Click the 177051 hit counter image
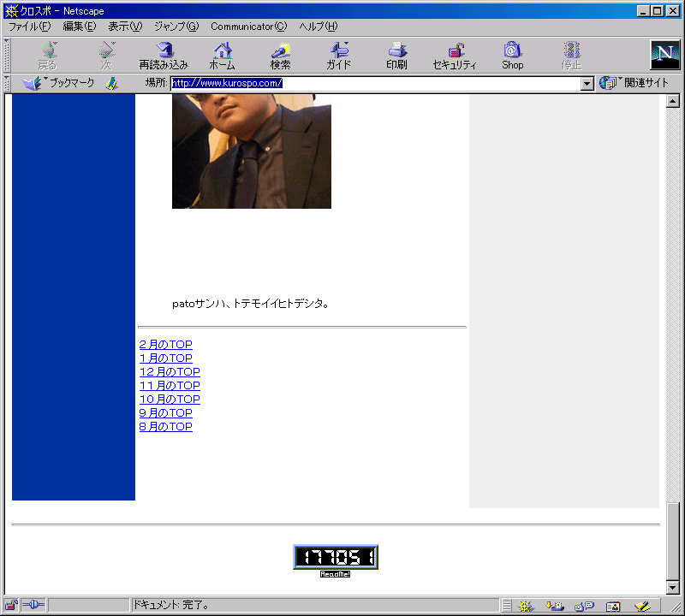685x616 pixels. coord(336,557)
